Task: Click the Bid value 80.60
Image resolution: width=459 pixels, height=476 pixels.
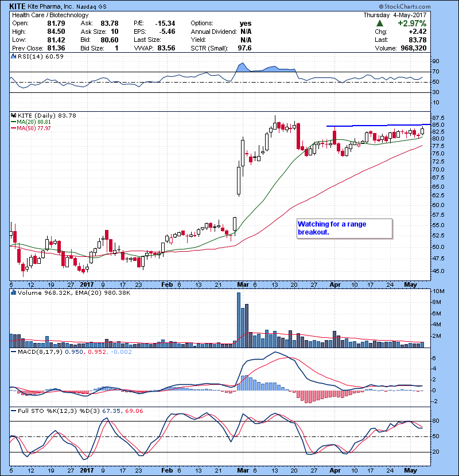Action: (x=110, y=40)
